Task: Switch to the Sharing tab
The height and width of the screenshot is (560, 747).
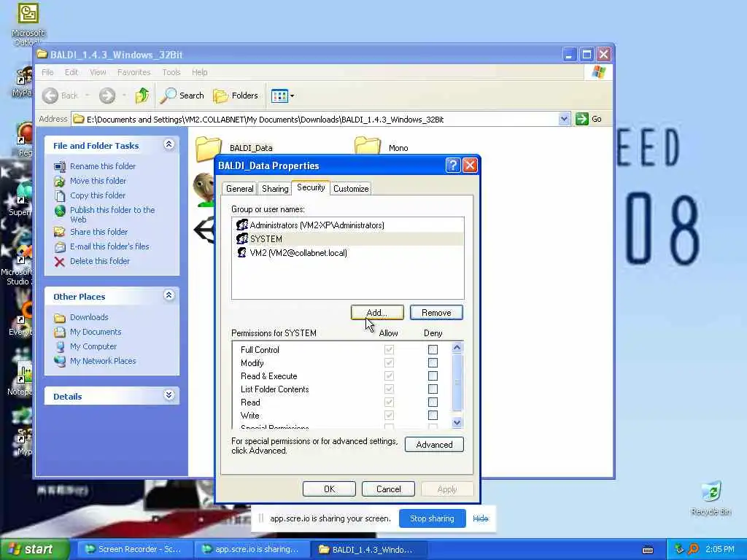Action: (275, 189)
